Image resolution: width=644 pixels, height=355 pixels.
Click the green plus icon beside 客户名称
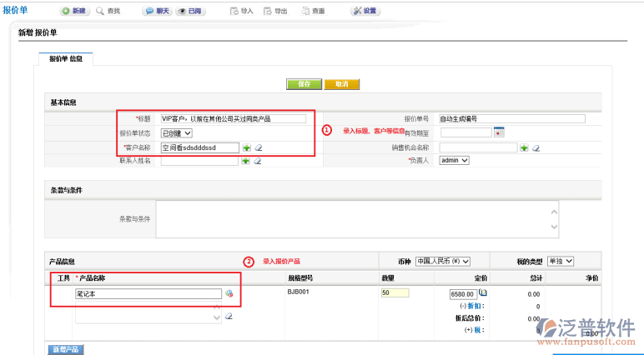pos(246,147)
